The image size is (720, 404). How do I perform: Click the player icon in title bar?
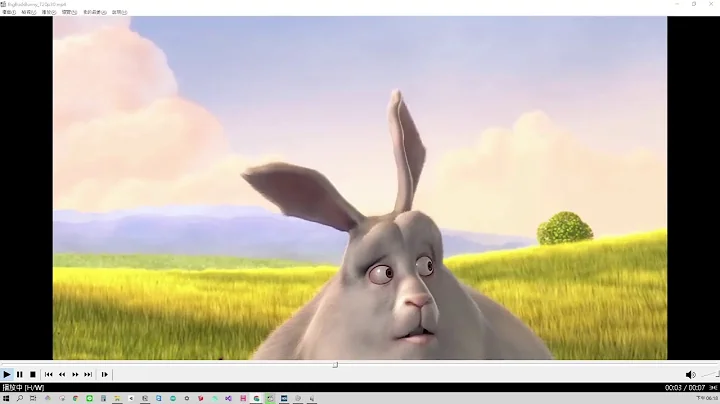click(4, 4)
